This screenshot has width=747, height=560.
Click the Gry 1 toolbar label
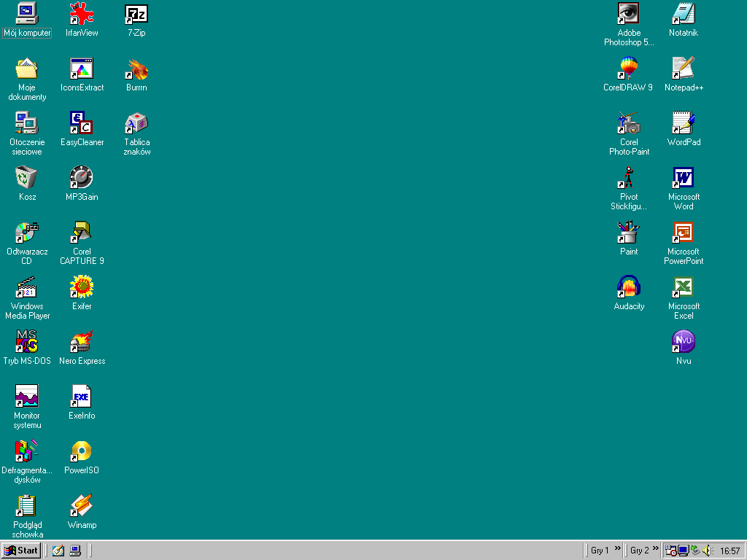pyautogui.click(x=600, y=551)
